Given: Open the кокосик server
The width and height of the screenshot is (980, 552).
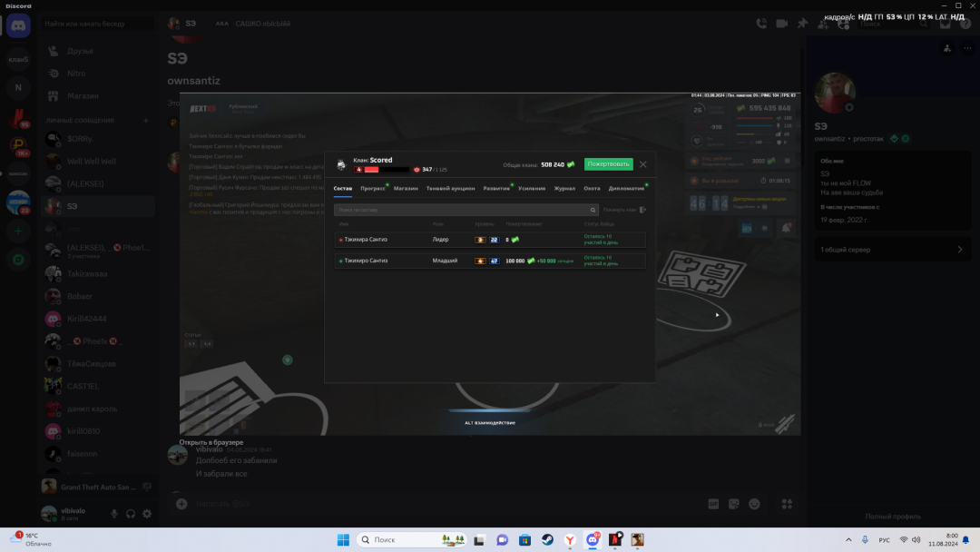Looking at the screenshot, I should tap(18, 173).
